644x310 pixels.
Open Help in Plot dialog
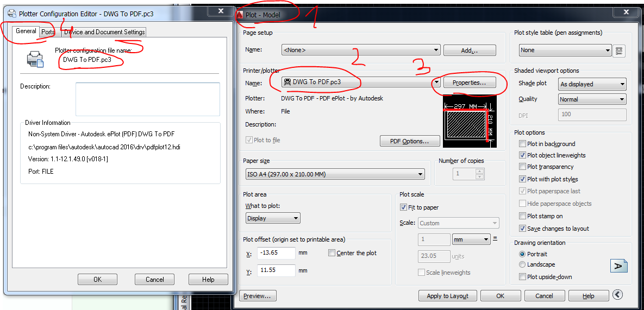[x=588, y=296]
